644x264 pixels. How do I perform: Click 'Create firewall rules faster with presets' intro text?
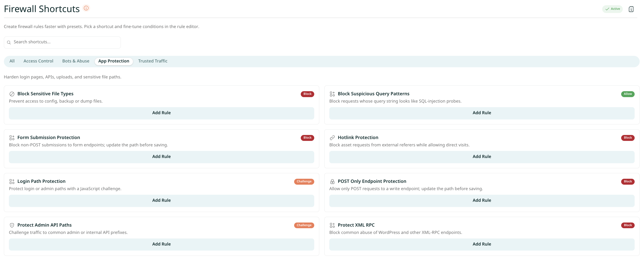[x=101, y=27]
